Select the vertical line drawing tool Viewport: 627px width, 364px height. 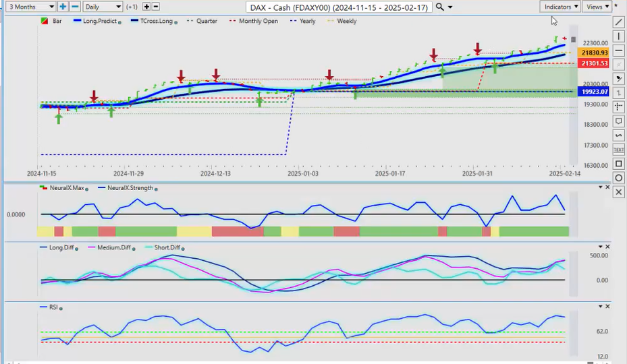pyautogui.click(x=619, y=36)
